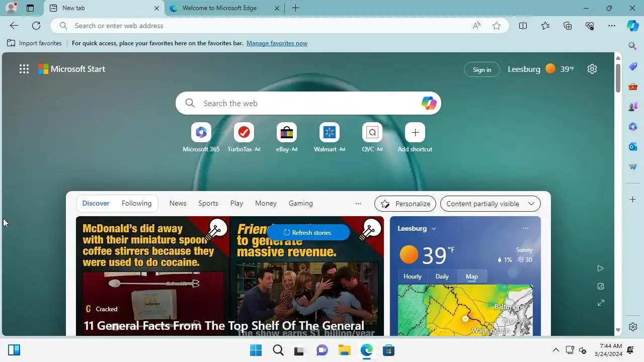
Task: Open the Sports category tab
Action: click(x=208, y=204)
